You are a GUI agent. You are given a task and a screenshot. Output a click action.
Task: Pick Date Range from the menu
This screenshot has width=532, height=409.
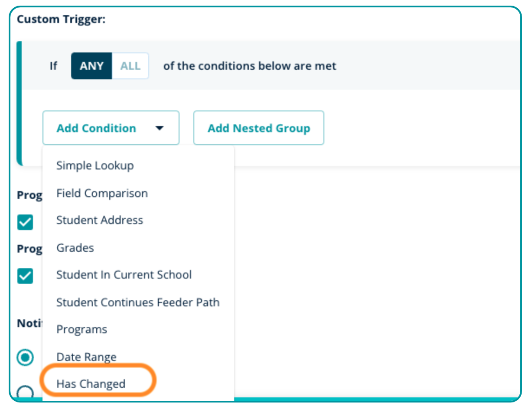point(86,357)
